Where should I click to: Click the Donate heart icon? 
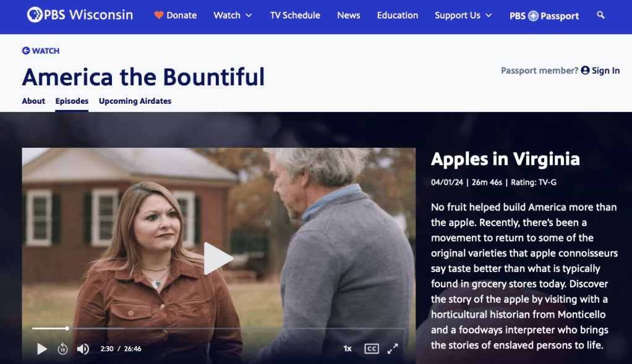[159, 15]
